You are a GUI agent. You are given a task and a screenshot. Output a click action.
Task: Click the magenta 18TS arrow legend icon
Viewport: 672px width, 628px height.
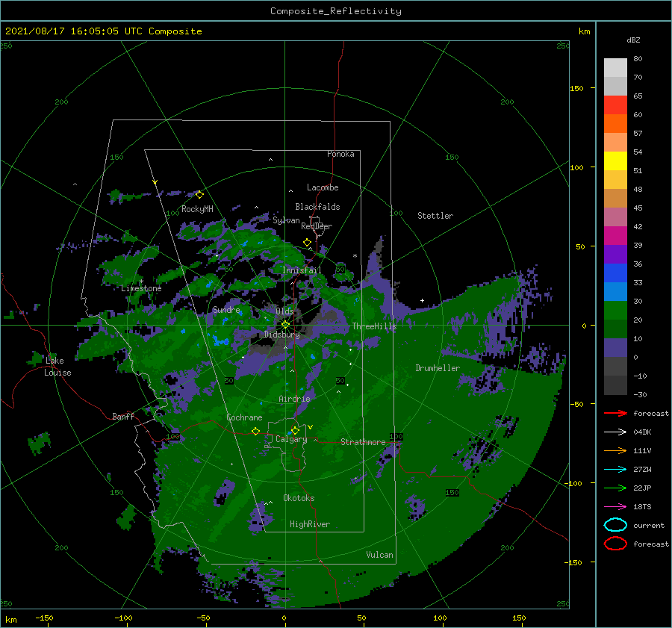coord(615,506)
